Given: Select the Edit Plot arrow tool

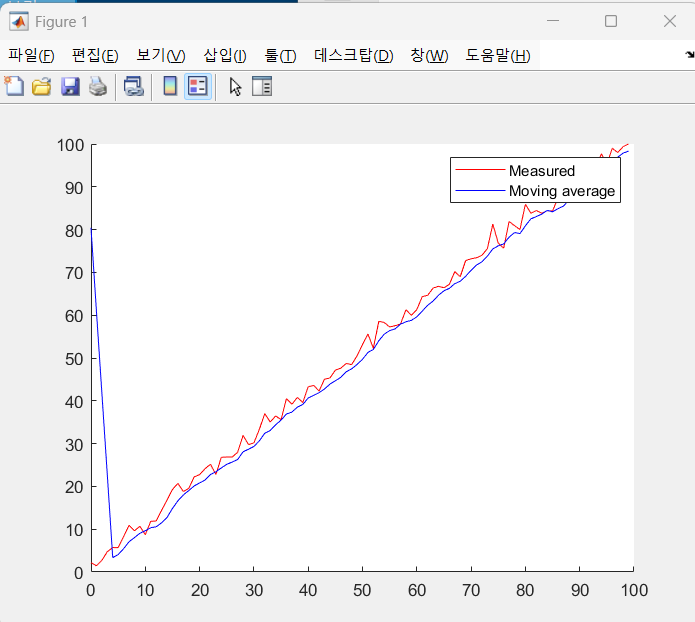Looking at the screenshot, I should click(235, 86).
